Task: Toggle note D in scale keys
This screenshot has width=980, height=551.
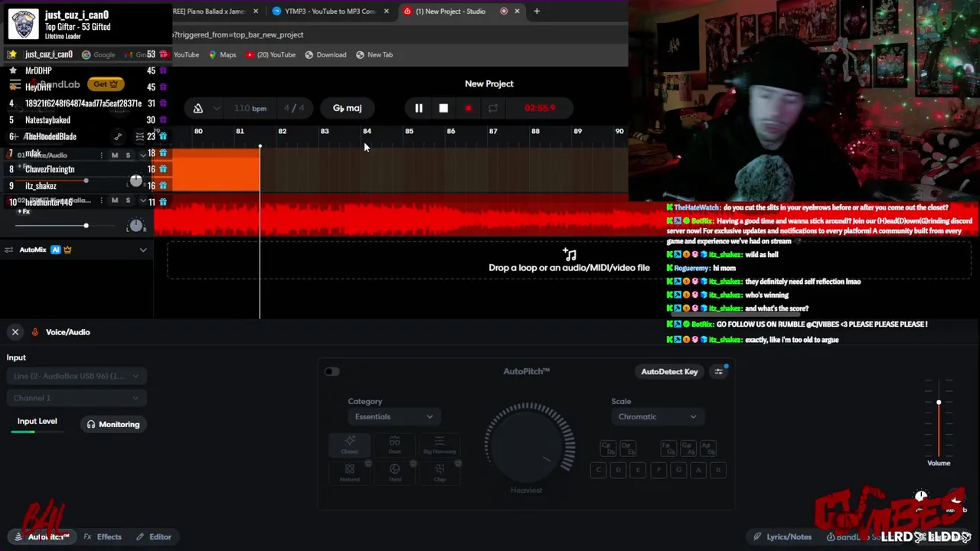Action: tap(619, 471)
